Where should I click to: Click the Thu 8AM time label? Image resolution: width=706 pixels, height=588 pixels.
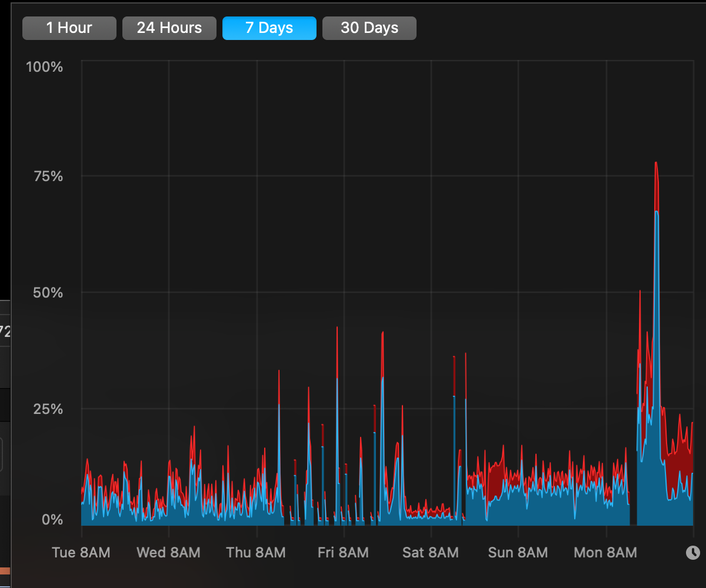point(256,553)
